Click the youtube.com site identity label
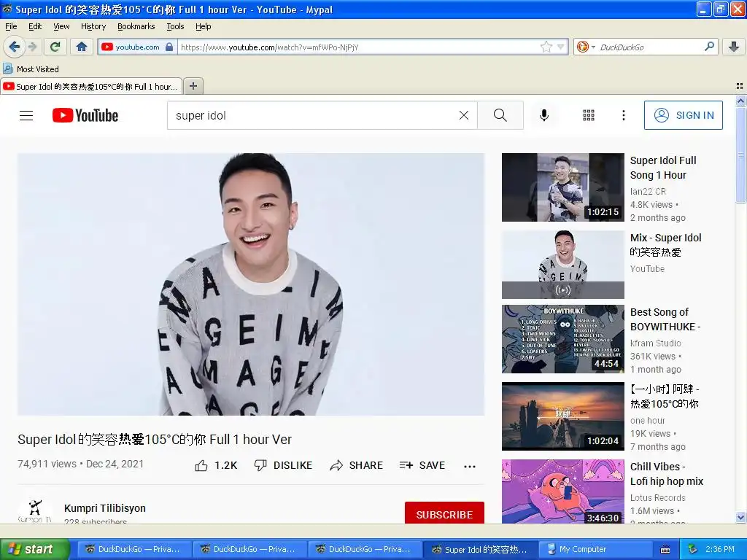 click(137, 47)
